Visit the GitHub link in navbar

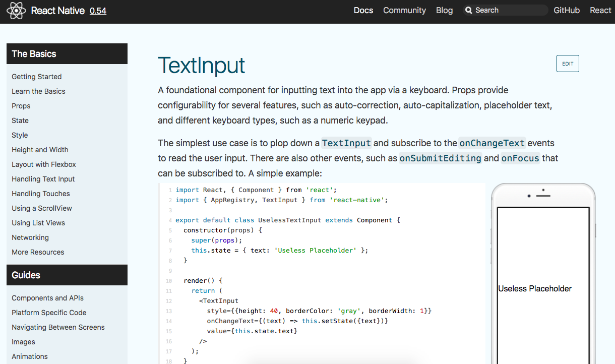point(567,10)
